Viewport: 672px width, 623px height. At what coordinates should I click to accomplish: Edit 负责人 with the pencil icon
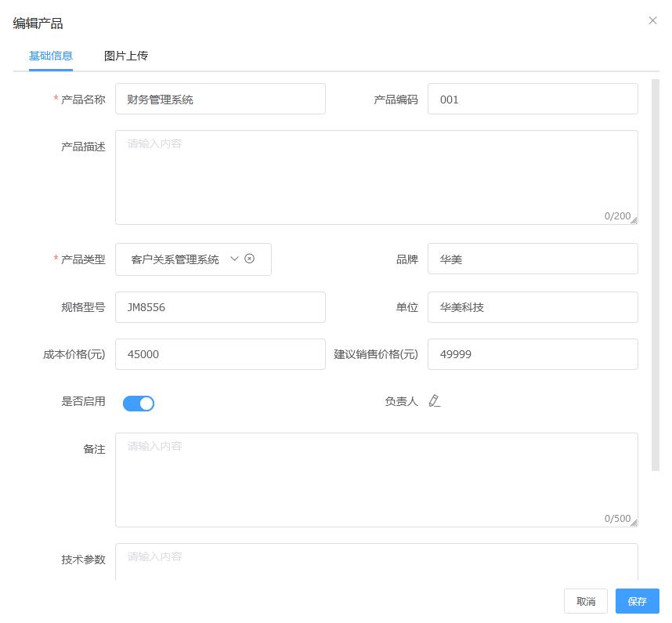point(434,401)
